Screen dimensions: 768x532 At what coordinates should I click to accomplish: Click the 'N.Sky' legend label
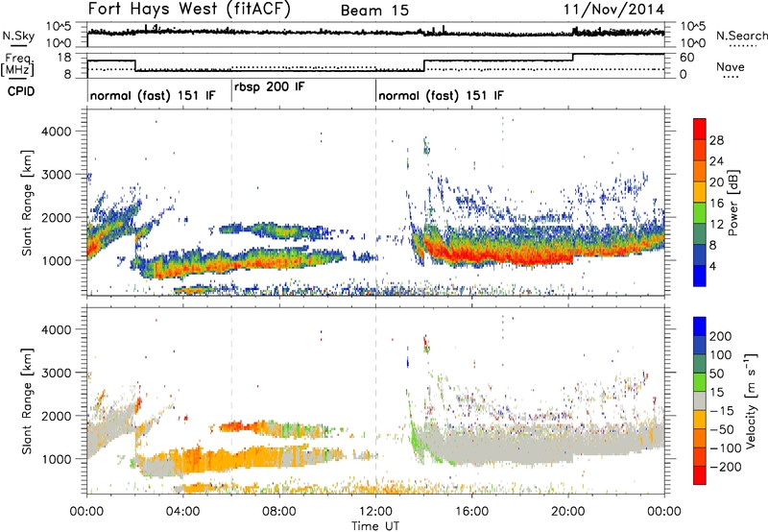(x=18, y=36)
